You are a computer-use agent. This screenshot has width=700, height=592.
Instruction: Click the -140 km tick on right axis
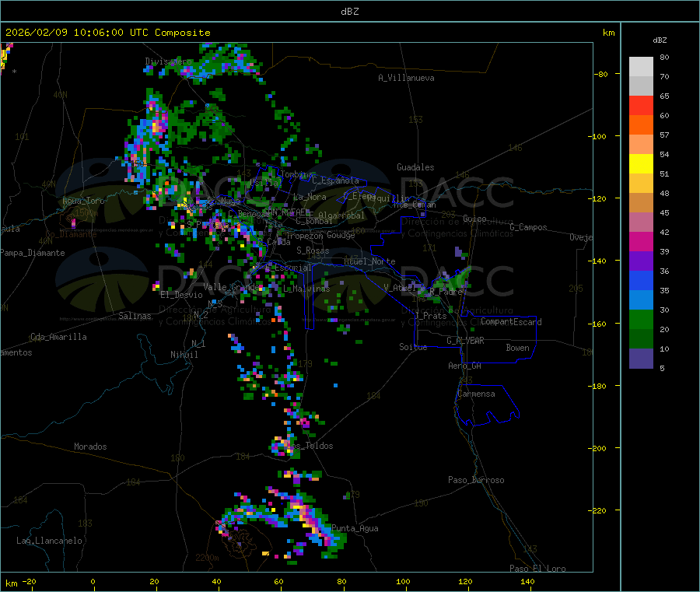[597, 261]
